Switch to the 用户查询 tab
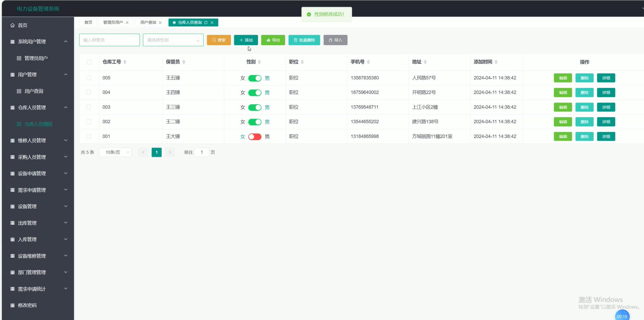Image resolution: width=644 pixels, height=320 pixels. point(148,22)
